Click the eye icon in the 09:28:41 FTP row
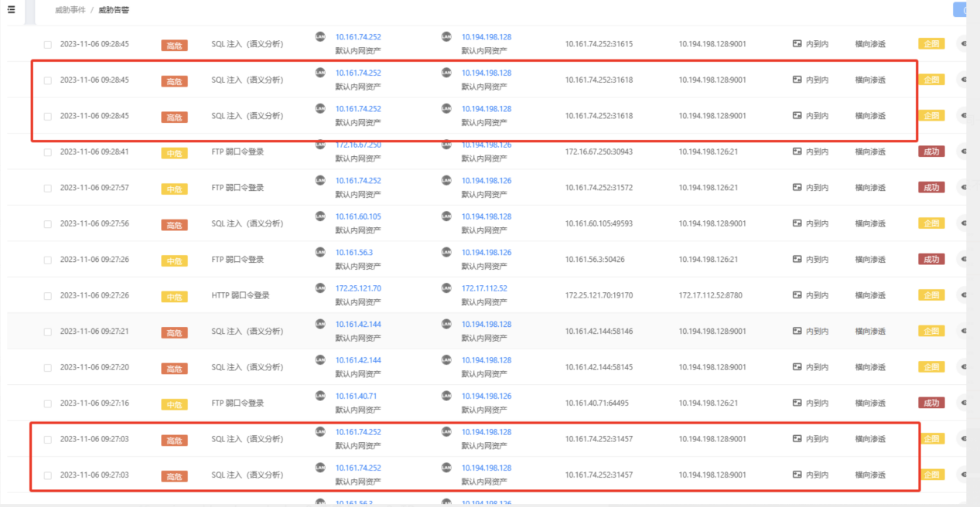 [x=963, y=151]
